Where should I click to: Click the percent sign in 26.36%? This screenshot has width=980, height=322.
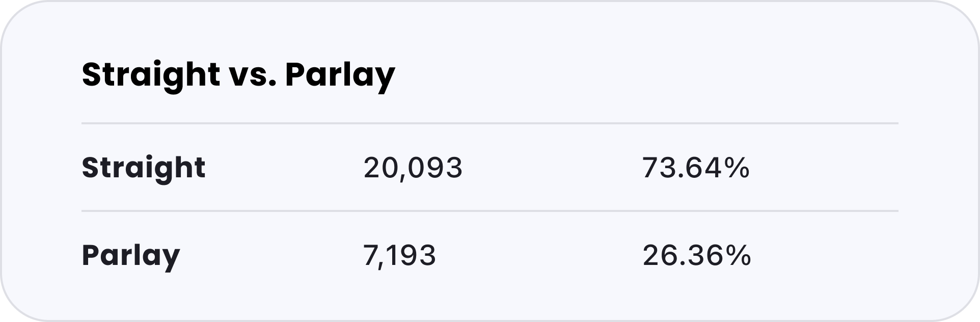pyautogui.click(x=738, y=255)
